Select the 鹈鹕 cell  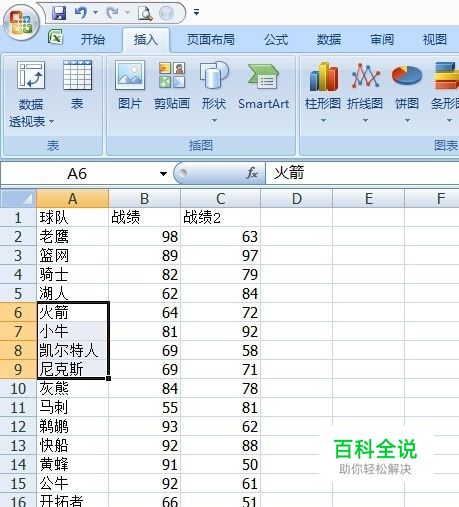(x=72, y=427)
